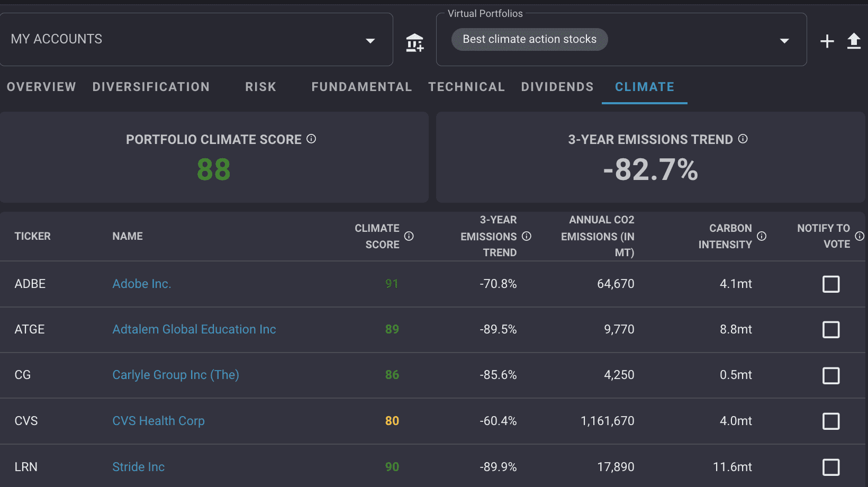
Task: View the Dividends tab
Action: (557, 87)
